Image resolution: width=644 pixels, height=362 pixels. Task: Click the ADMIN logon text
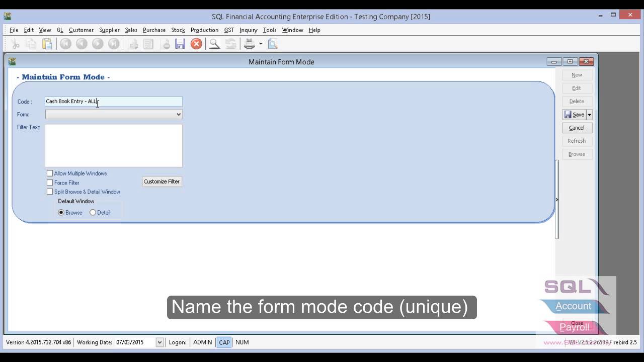pyautogui.click(x=203, y=342)
